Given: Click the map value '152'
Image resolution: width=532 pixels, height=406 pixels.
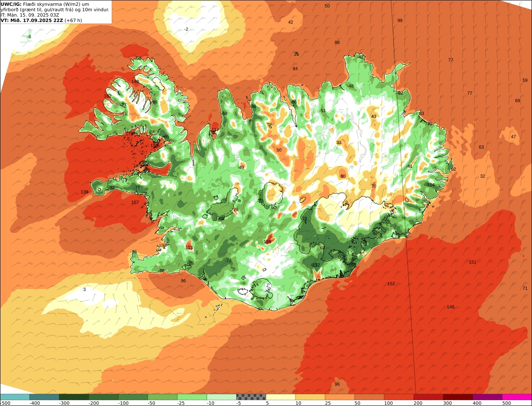Looking at the screenshot, I should click(391, 284).
